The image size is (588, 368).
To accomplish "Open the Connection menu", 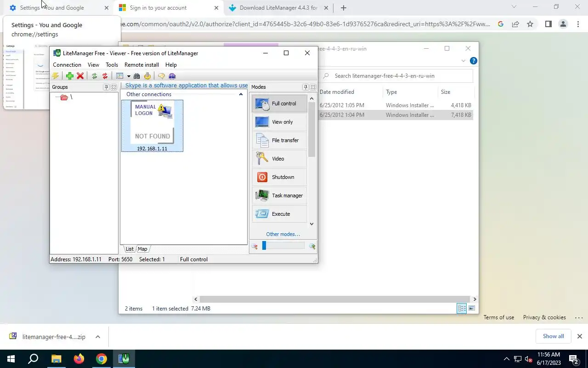I will point(67,65).
